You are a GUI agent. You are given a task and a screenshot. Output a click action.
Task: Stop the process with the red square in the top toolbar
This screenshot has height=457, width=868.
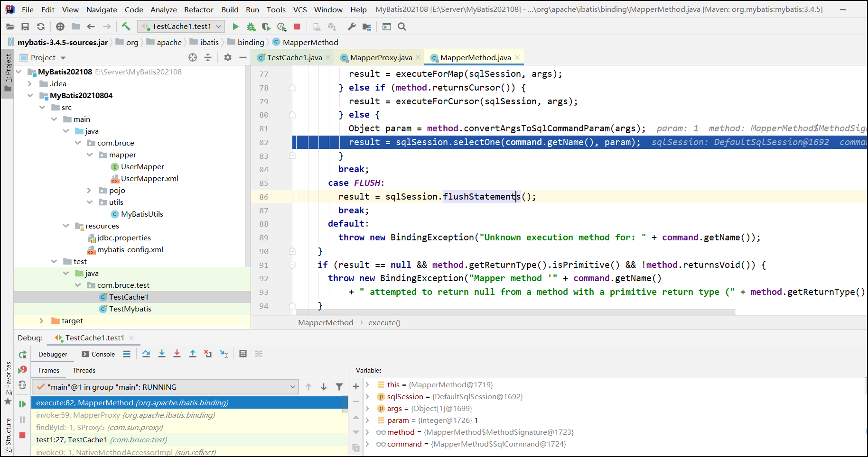click(x=297, y=27)
